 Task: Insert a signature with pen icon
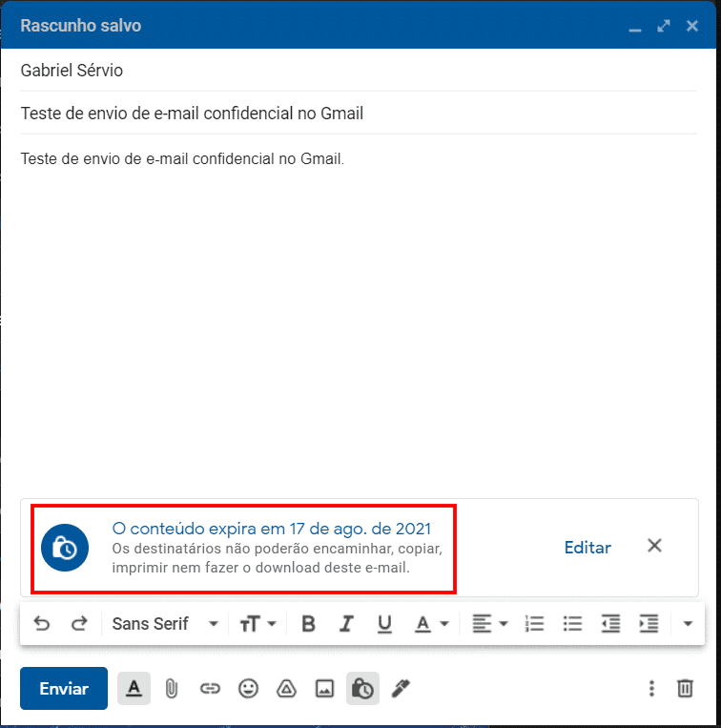point(401,688)
